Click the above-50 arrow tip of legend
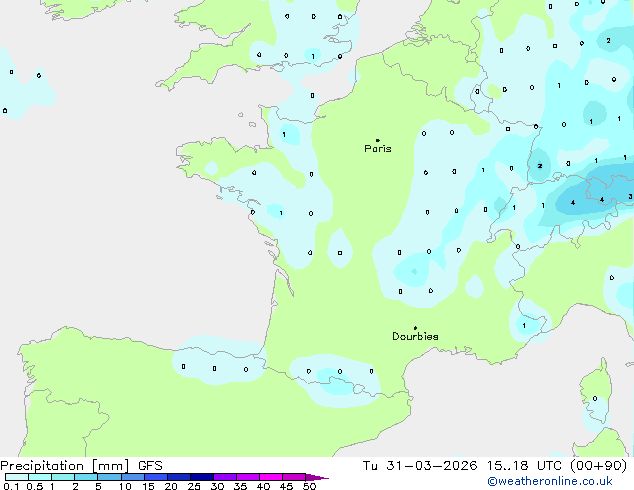The height and width of the screenshot is (490, 634). click(317, 477)
